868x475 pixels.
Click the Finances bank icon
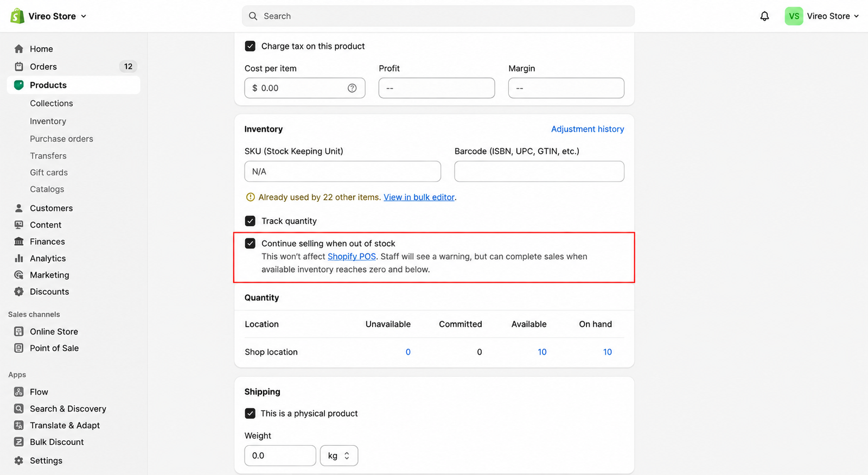[19, 242]
